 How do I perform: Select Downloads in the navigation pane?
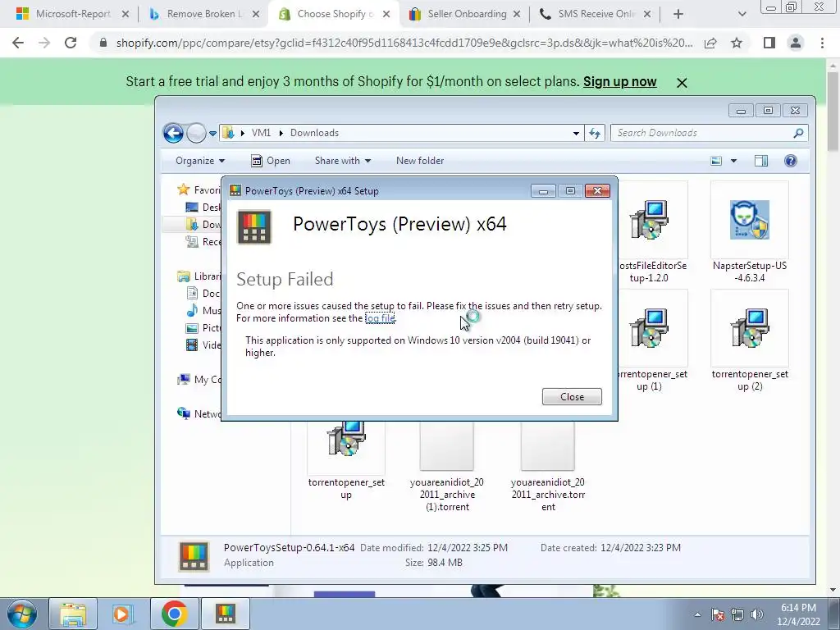[x=203, y=225]
